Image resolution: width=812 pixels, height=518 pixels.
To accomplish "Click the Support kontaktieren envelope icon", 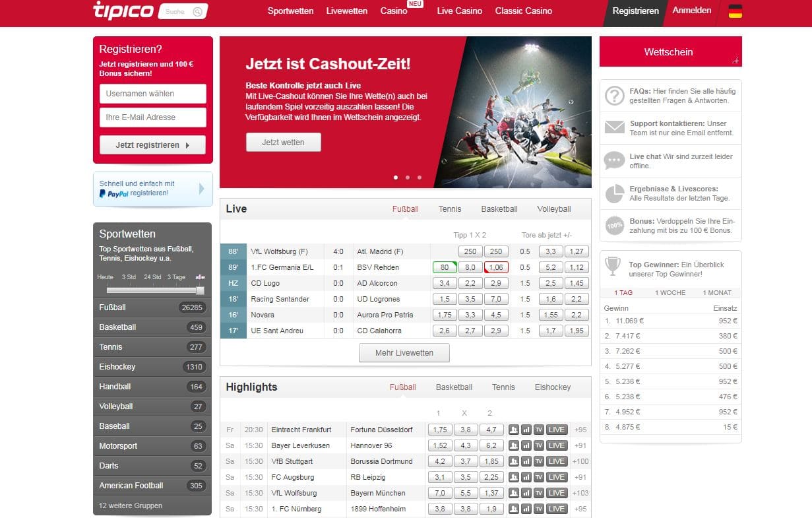I will tap(615, 127).
